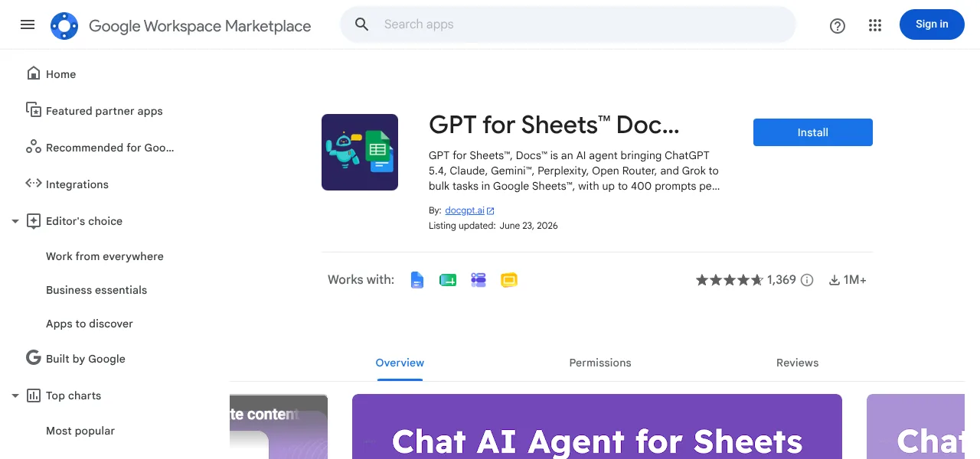Click the Home house icon
980x459 pixels.
click(34, 73)
